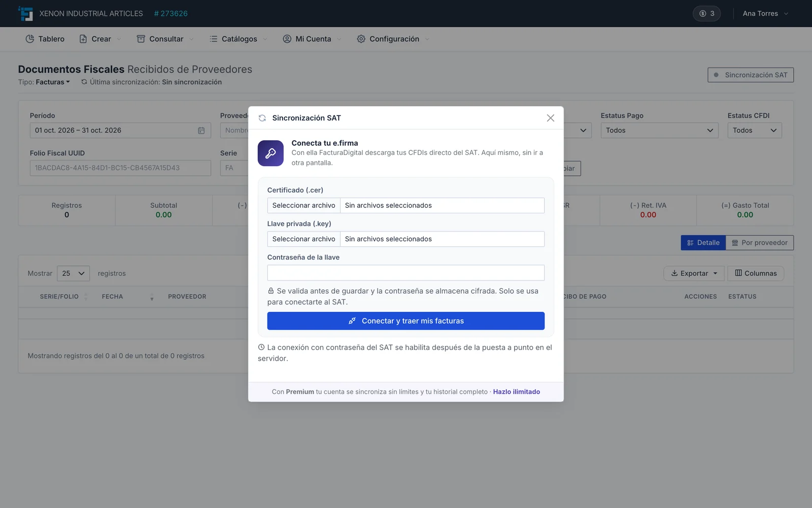Switch to Detalle view
The width and height of the screenshot is (812, 508).
tap(703, 243)
